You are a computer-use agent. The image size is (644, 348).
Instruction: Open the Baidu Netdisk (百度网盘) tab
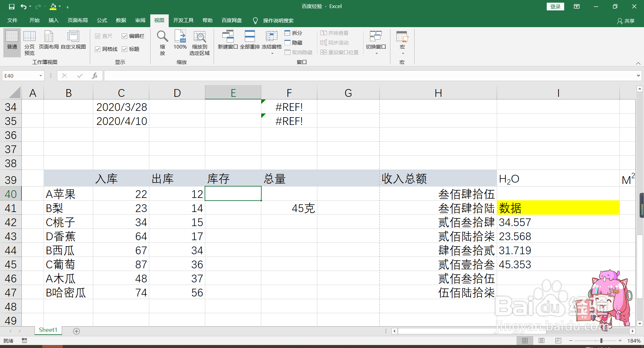[231, 20]
